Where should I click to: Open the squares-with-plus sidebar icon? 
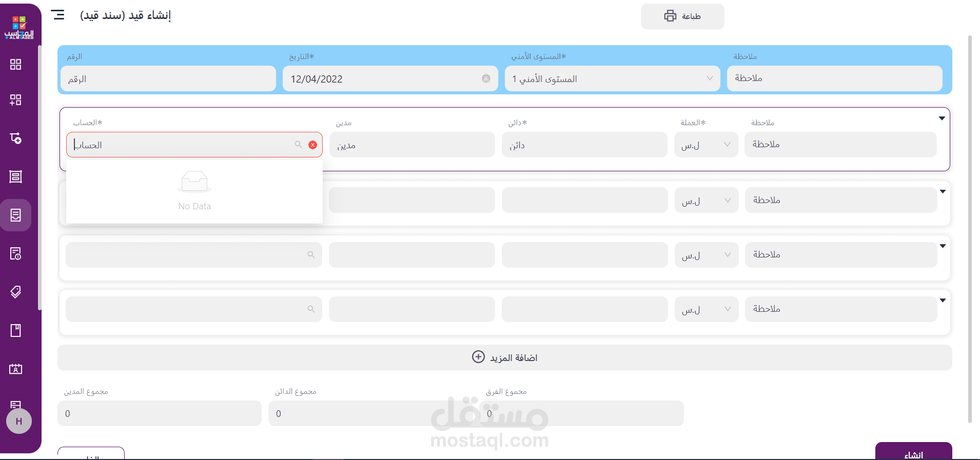click(x=16, y=99)
